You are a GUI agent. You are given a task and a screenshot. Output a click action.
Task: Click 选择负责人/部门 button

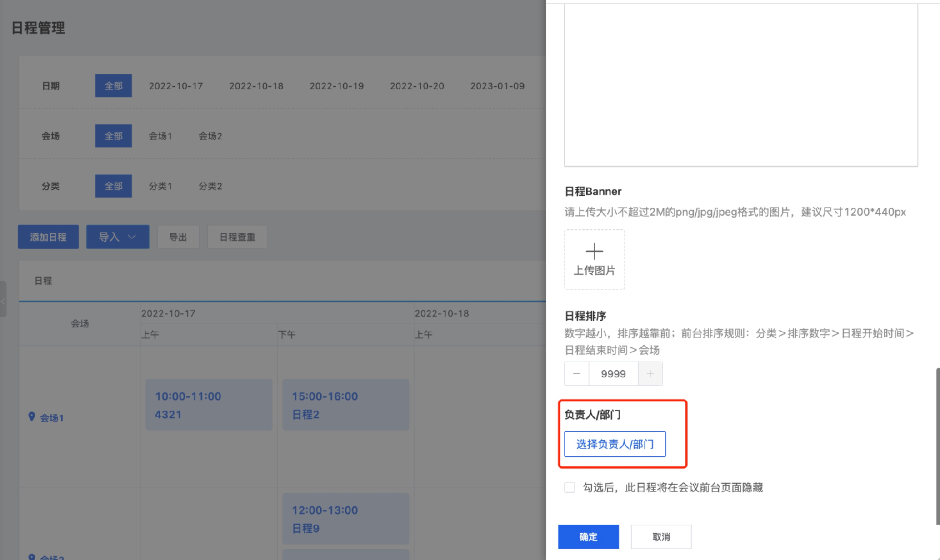615,444
